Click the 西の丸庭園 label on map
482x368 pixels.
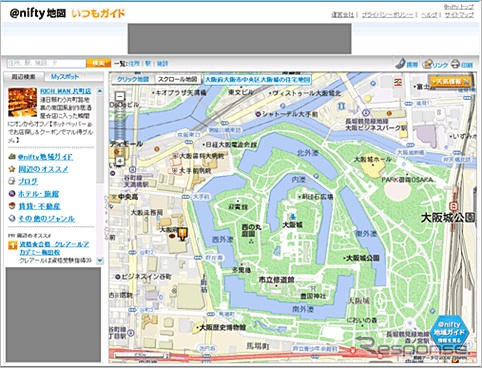(x=251, y=230)
